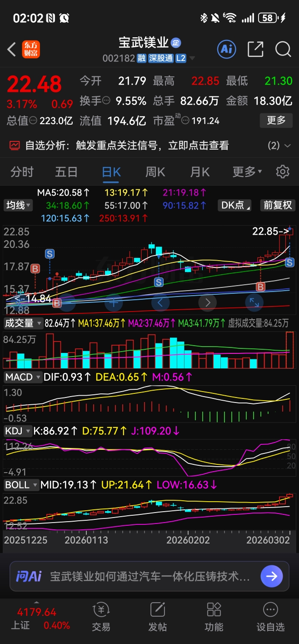The width and height of the screenshot is (299, 644).
Task: Tap the B buy marker near 17.87
Action: [x=35, y=269]
